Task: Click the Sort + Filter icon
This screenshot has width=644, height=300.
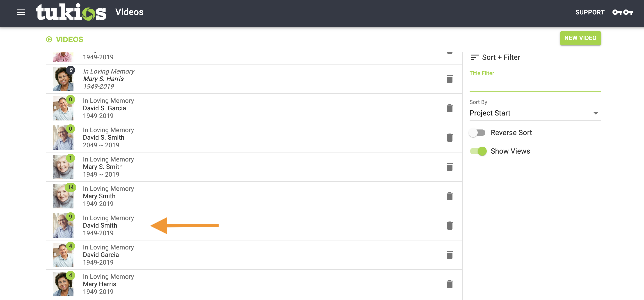Action: (x=475, y=57)
